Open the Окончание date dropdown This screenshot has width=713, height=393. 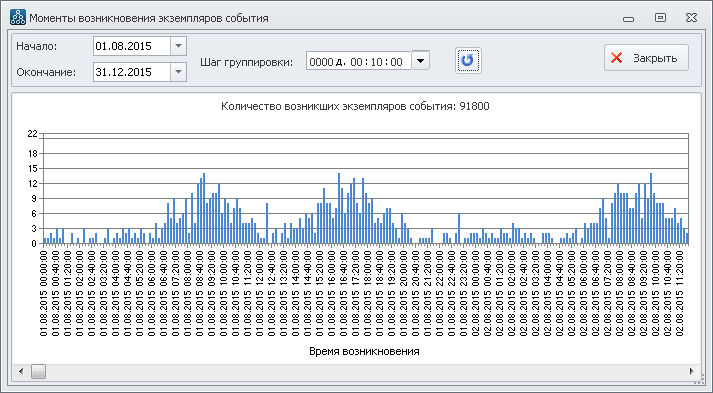click(178, 72)
